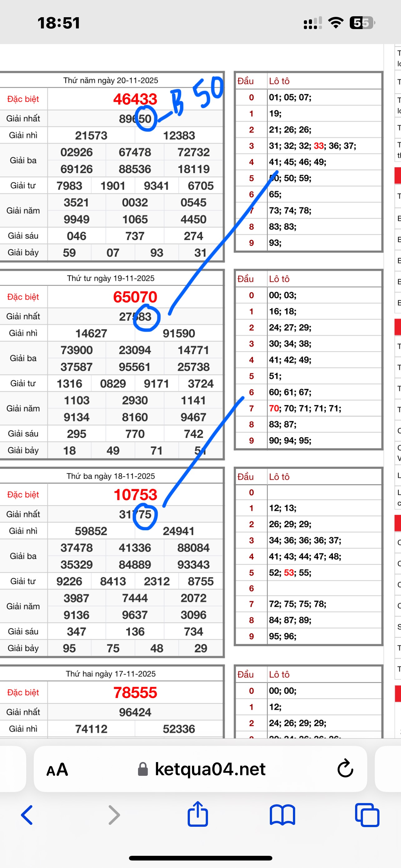Tap special prize number 10753
The height and width of the screenshot is (868, 401).
135,495
